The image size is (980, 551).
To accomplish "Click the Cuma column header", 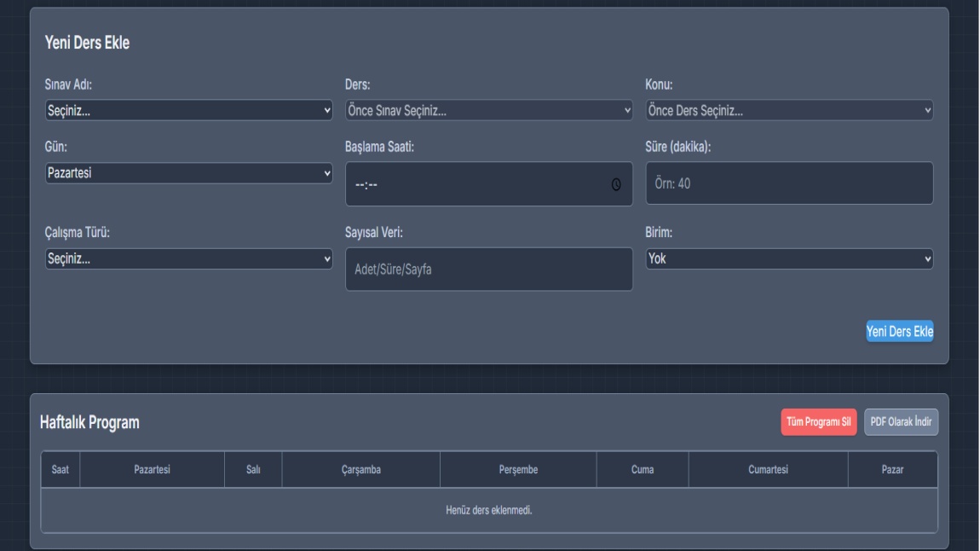I will point(643,470).
